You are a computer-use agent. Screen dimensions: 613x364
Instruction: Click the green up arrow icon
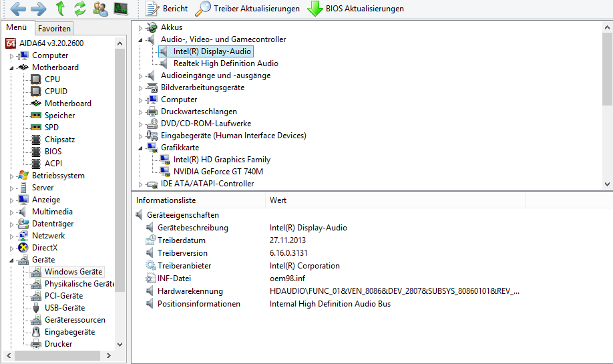tap(60, 9)
